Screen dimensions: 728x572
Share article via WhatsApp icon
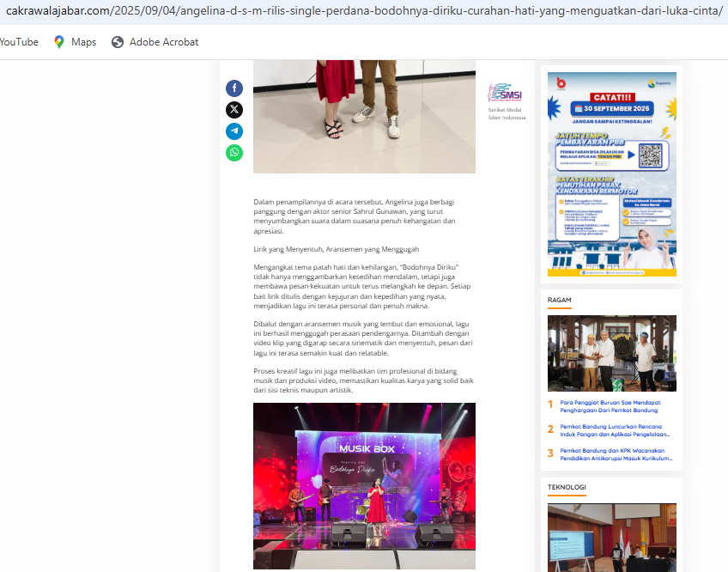(x=234, y=153)
